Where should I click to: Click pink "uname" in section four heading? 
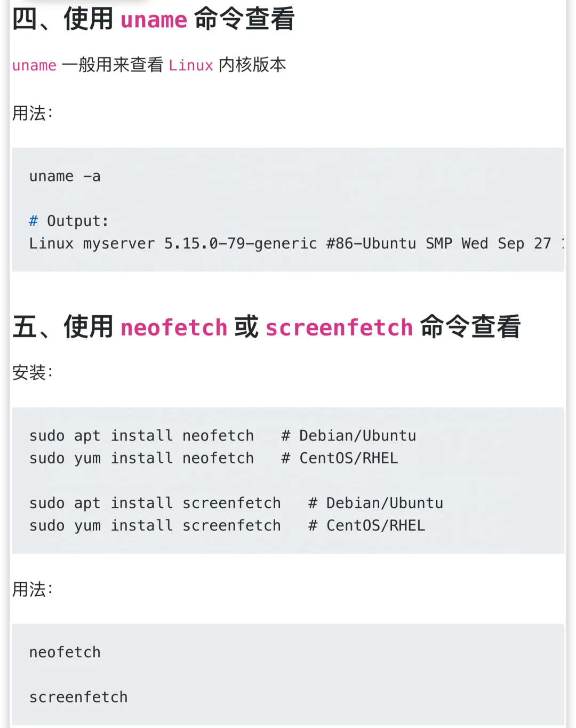[154, 20]
